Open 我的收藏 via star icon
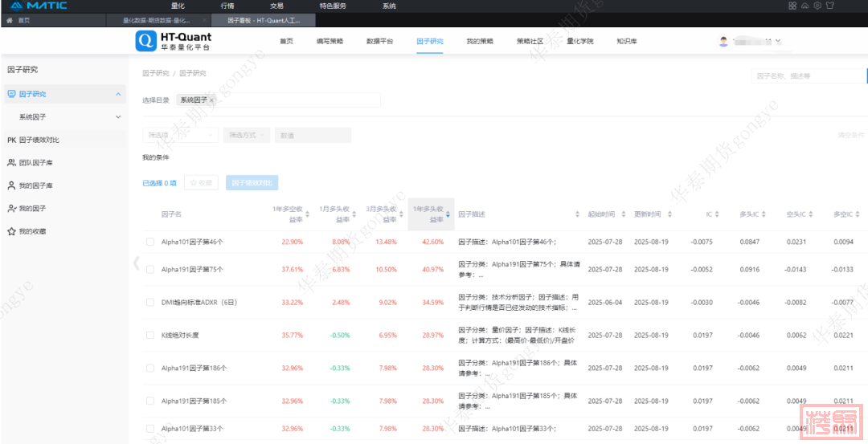The width and height of the screenshot is (868, 444). point(11,231)
